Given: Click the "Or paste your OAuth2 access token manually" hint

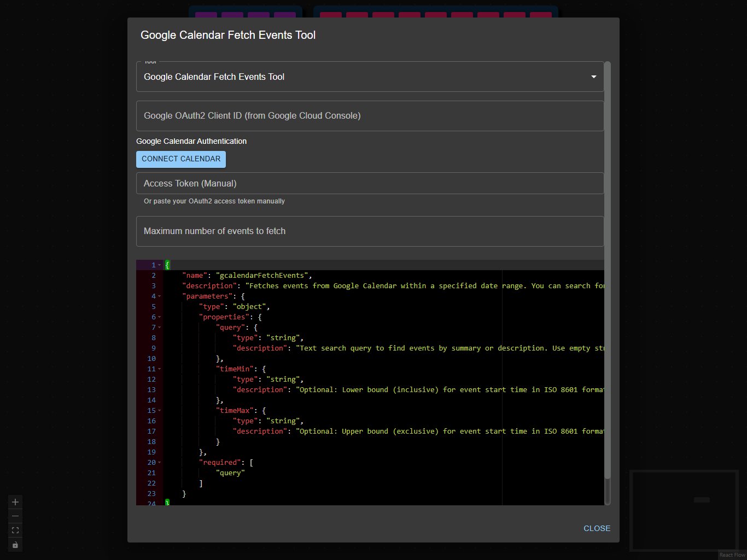Looking at the screenshot, I should point(214,201).
